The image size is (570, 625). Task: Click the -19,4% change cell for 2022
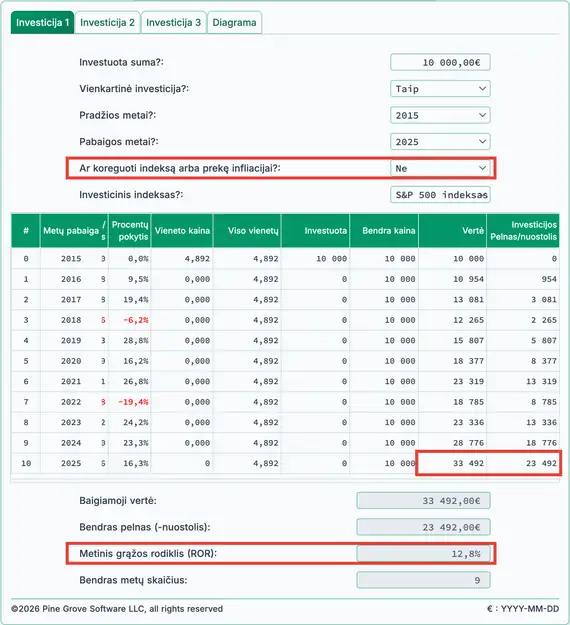point(130,402)
